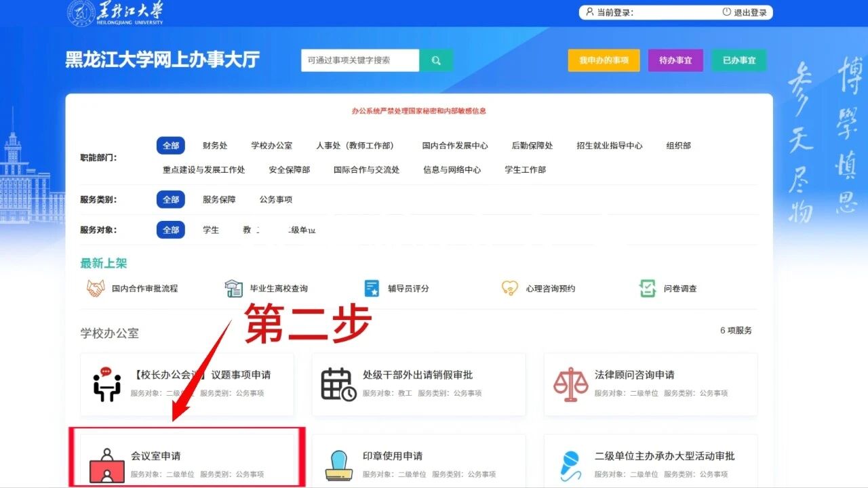Select 学生 under 服务对象 filter

211,230
